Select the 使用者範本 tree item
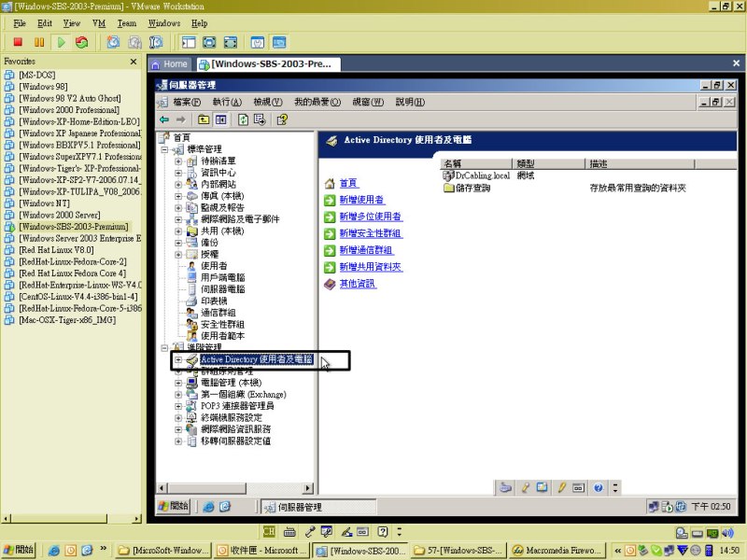 [x=222, y=336]
